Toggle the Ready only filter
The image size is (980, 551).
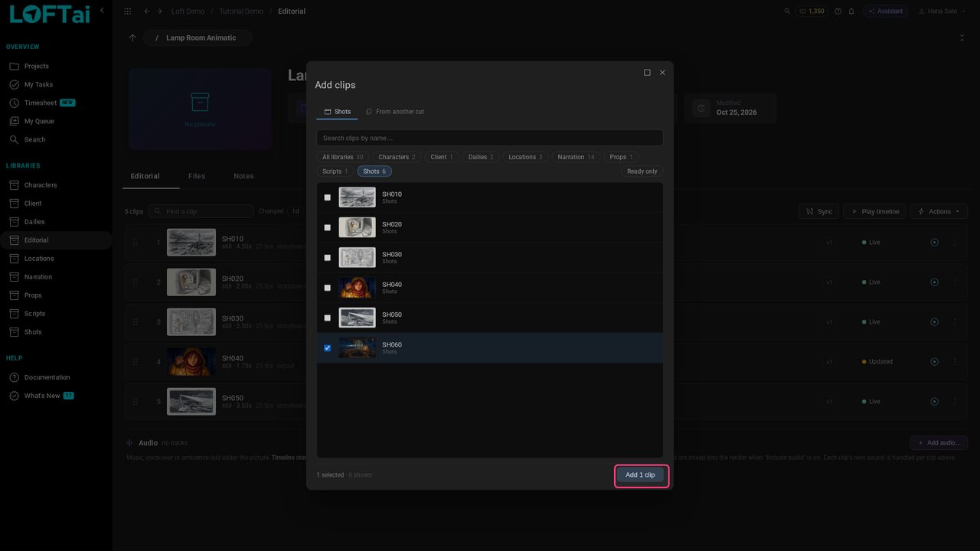642,171
